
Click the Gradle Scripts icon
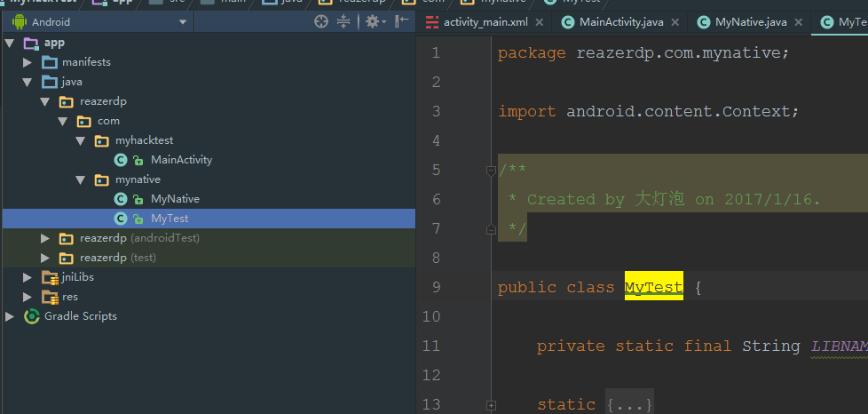[x=32, y=316]
